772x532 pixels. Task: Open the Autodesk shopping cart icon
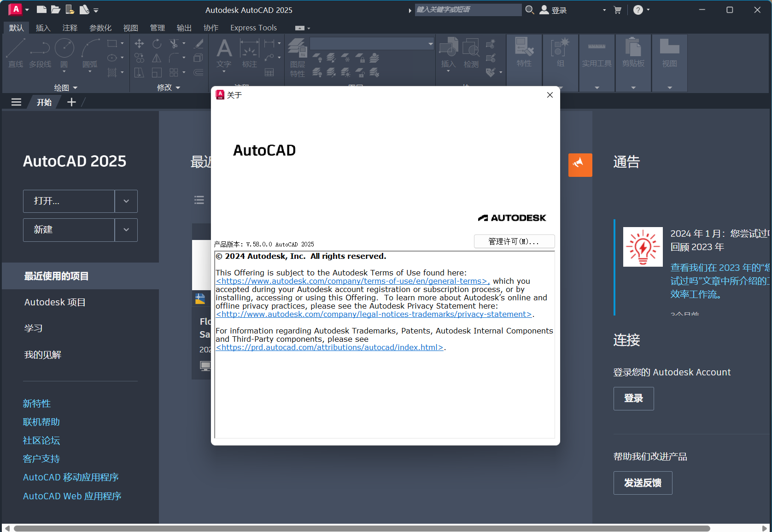(x=618, y=10)
